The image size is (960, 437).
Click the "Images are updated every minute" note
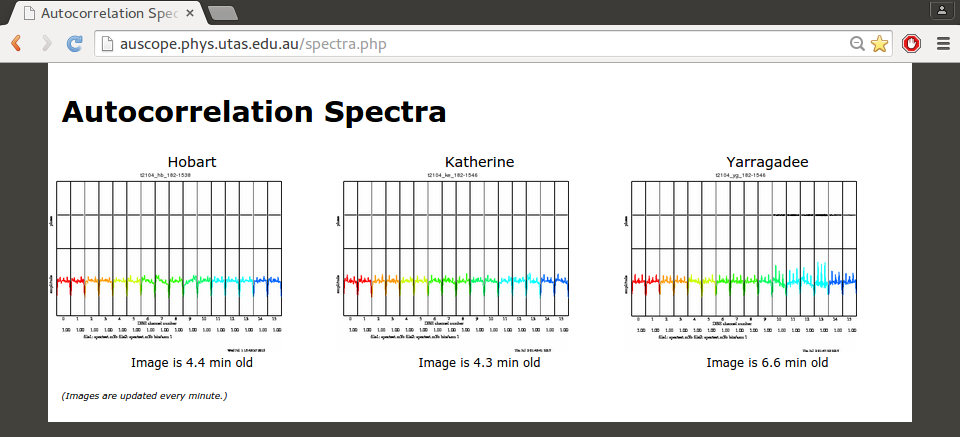click(x=145, y=396)
